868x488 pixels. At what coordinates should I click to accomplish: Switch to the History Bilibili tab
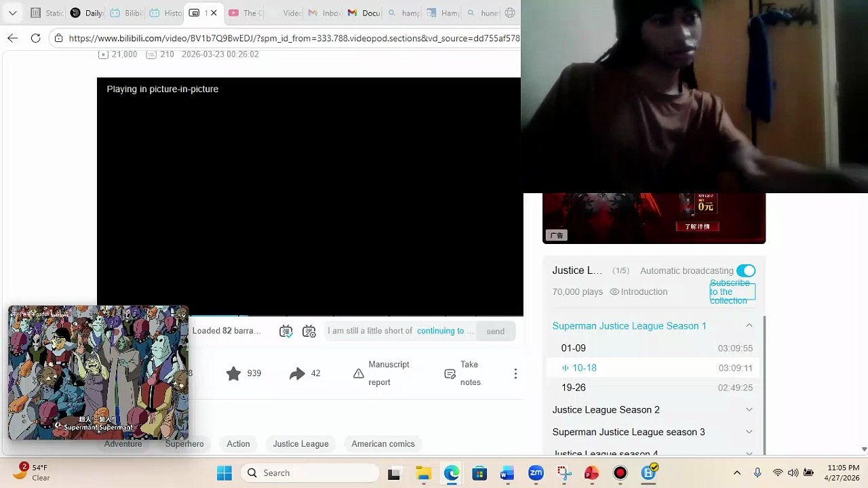165,13
